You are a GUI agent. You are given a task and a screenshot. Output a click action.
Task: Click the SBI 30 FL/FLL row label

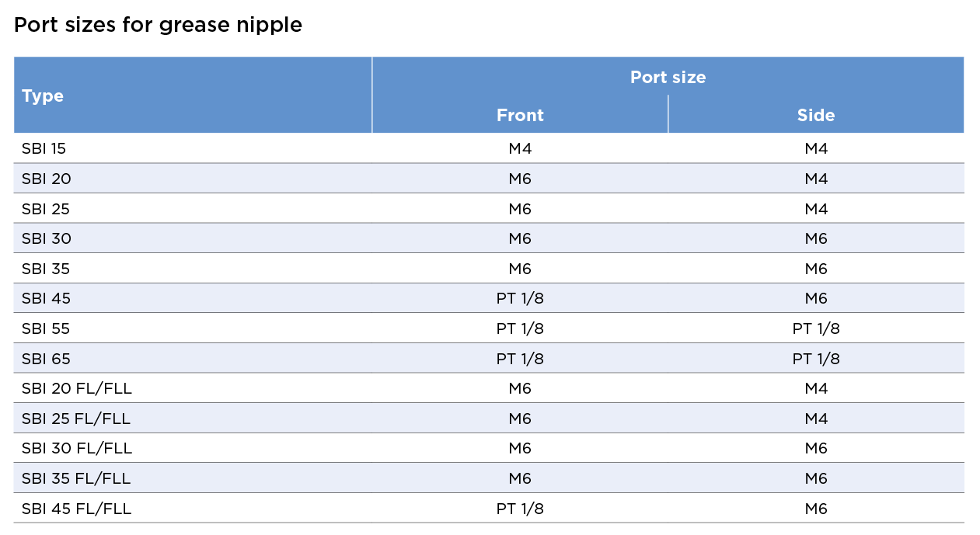pos(77,448)
